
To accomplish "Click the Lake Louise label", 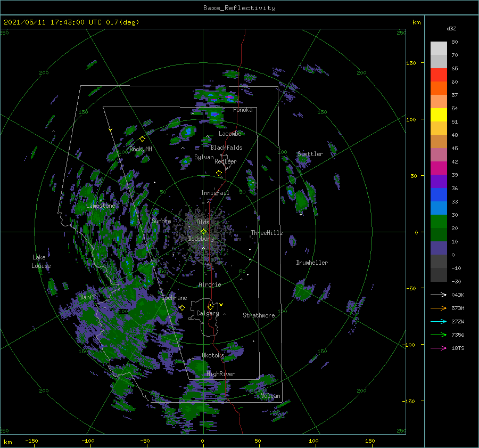I will click(x=41, y=262).
